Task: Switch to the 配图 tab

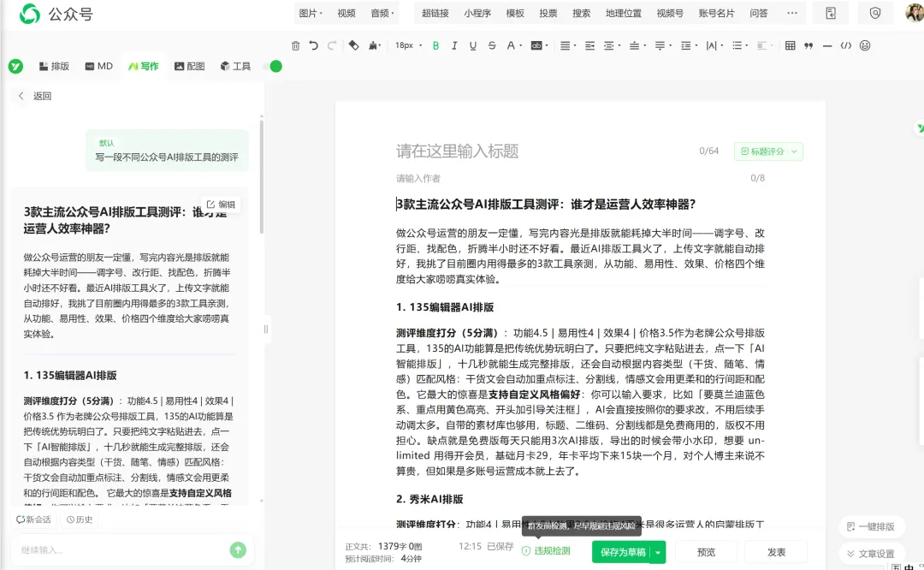Action: pyautogui.click(x=190, y=67)
